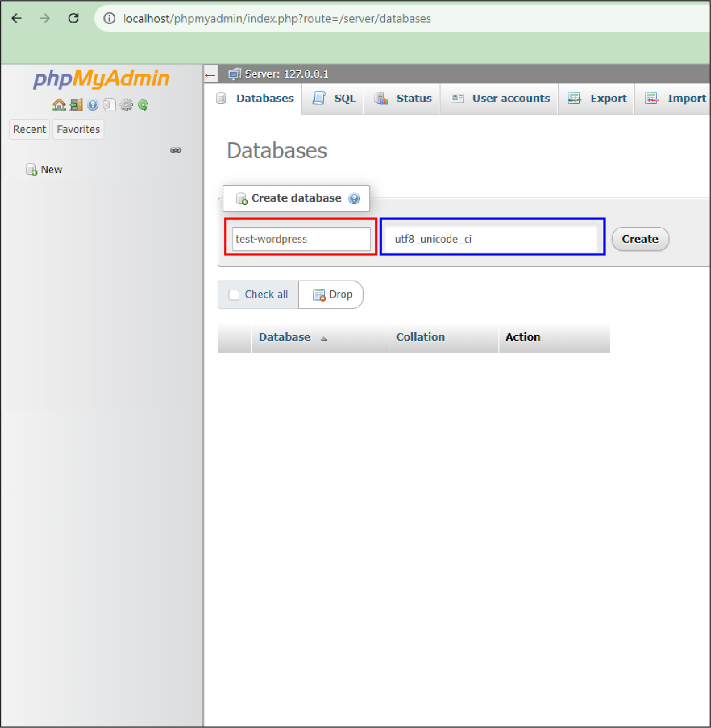711x728 pixels.
Task: Open the User accounts tab
Action: click(x=500, y=98)
